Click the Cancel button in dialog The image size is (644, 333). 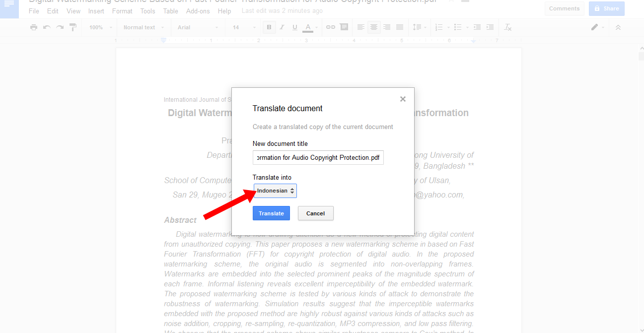[x=316, y=213]
